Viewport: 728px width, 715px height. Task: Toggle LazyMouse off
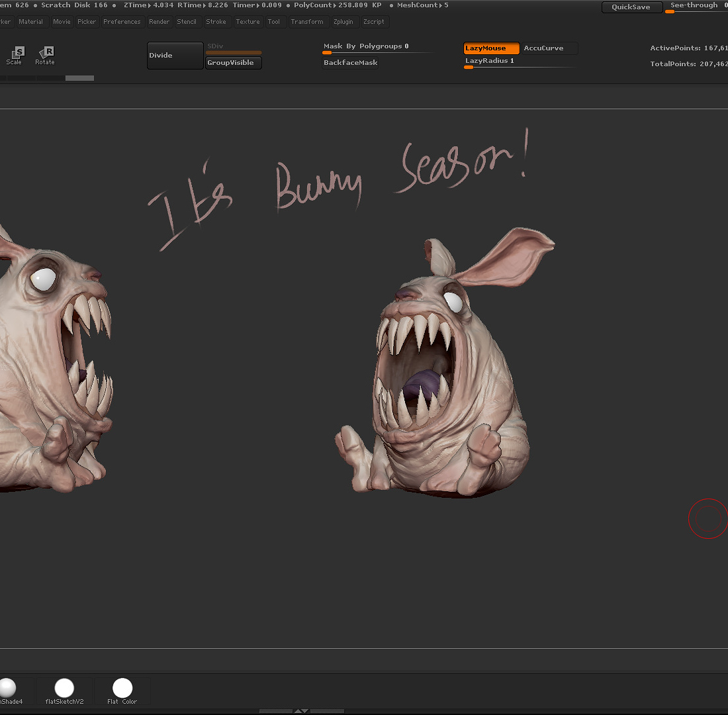click(491, 48)
